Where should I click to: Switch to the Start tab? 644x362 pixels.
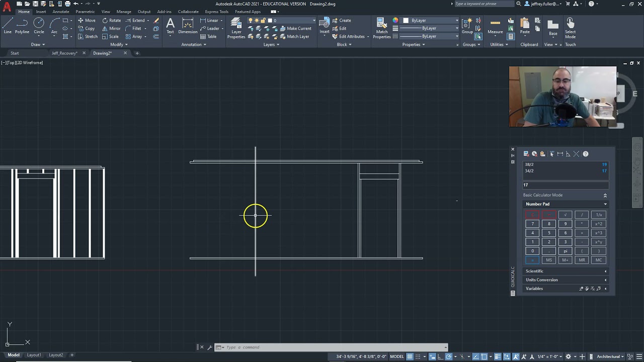click(x=15, y=53)
